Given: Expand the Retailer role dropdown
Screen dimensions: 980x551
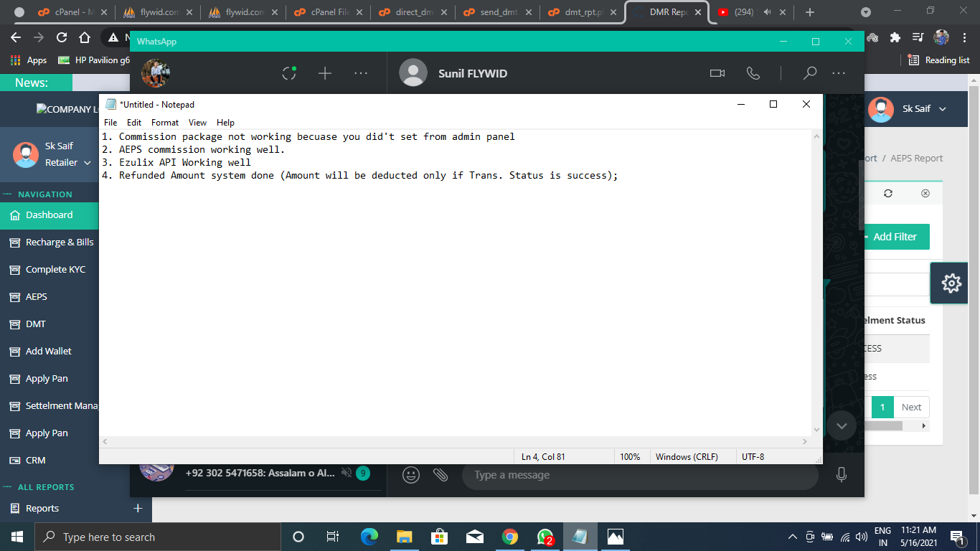Looking at the screenshot, I should click(69, 163).
